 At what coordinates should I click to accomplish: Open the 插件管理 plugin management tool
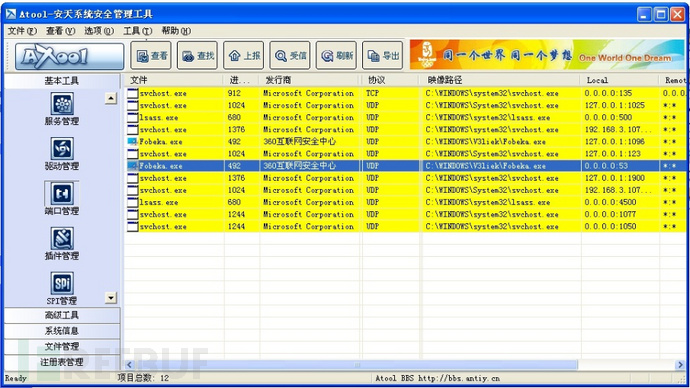62,244
